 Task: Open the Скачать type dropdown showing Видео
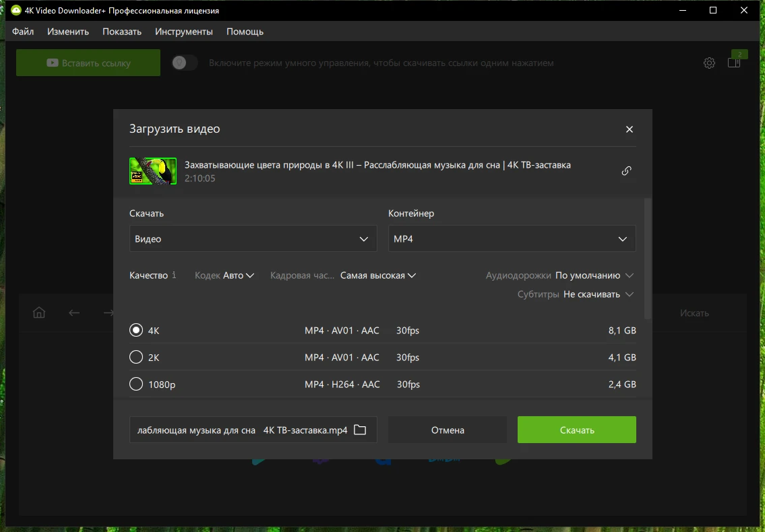point(252,239)
